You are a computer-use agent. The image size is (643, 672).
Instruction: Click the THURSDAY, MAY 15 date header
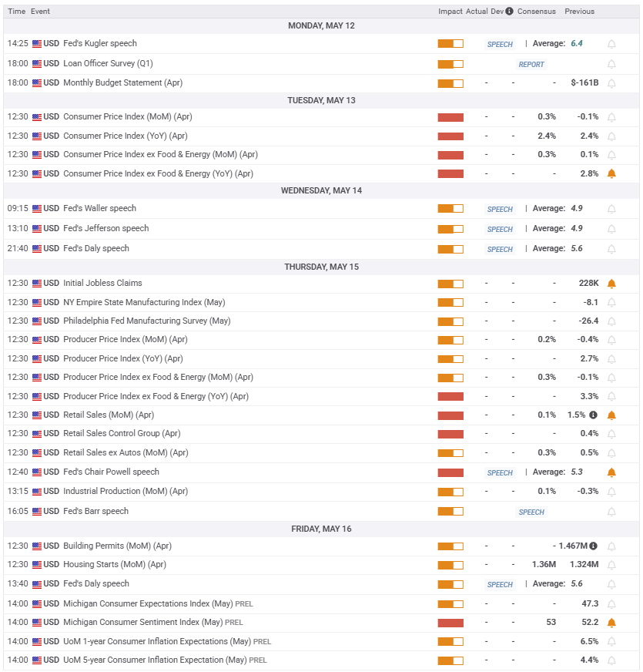click(x=321, y=267)
